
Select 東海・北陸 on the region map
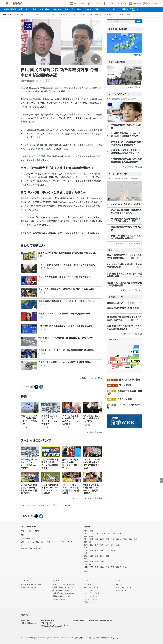click(x=129, y=368)
